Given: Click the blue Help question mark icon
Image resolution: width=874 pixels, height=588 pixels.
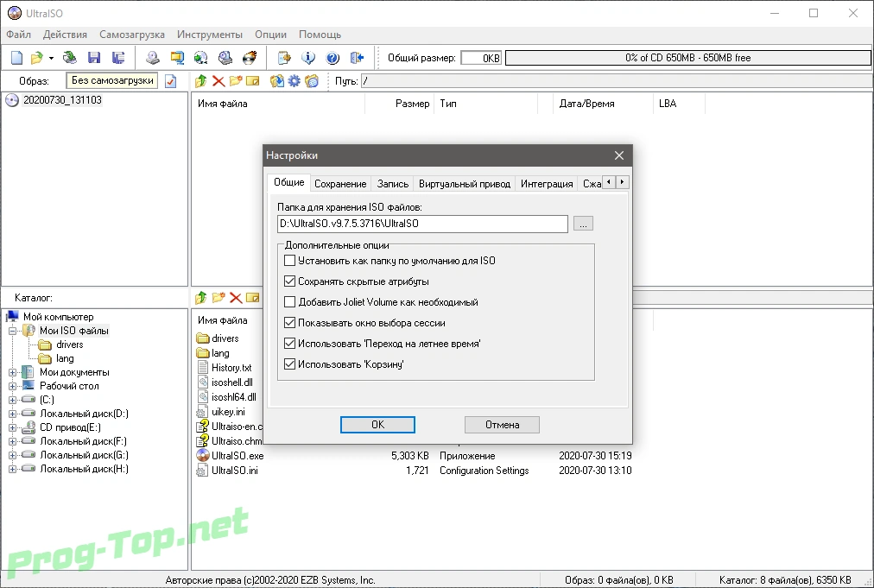Looking at the screenshot, I should [x=332, y=57].
